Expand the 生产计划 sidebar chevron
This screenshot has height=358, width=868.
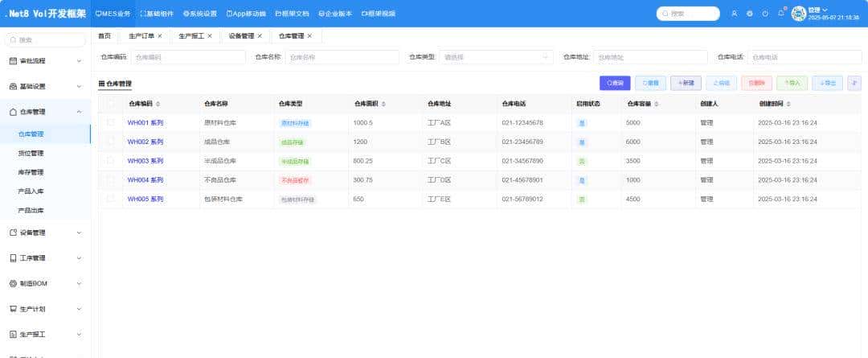pos(79,309)
